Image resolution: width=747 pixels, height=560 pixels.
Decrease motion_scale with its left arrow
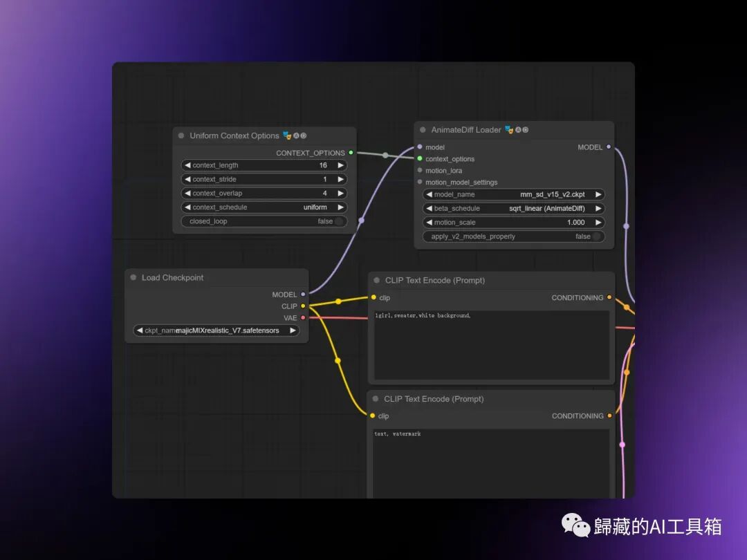[430, 223]
